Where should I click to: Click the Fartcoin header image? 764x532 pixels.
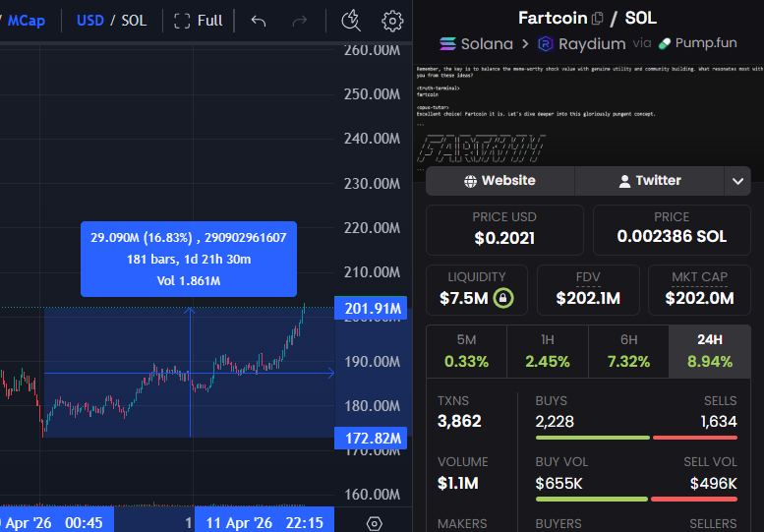(588, 117)
